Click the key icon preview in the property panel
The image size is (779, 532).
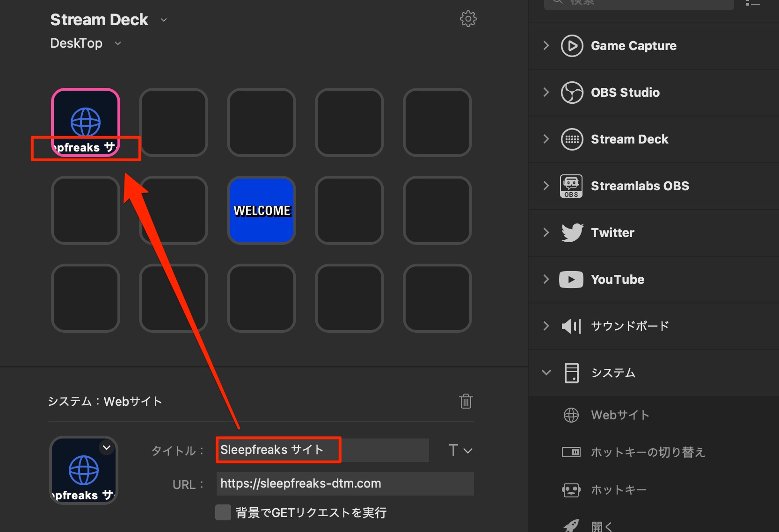84,470
